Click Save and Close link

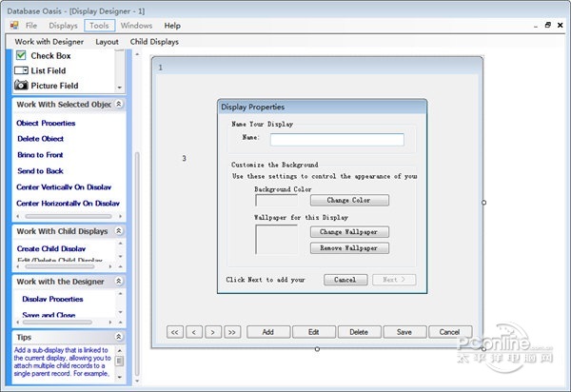tap(49, 315)
